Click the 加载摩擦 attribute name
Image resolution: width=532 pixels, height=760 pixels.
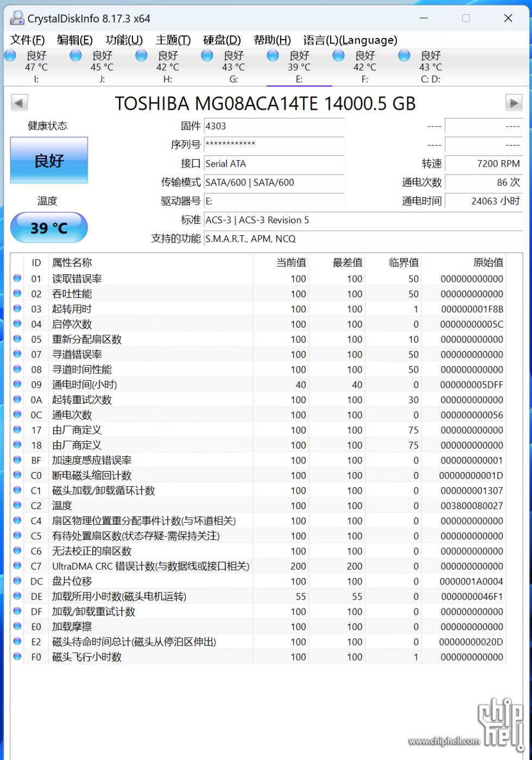click(x=72, y=627)
